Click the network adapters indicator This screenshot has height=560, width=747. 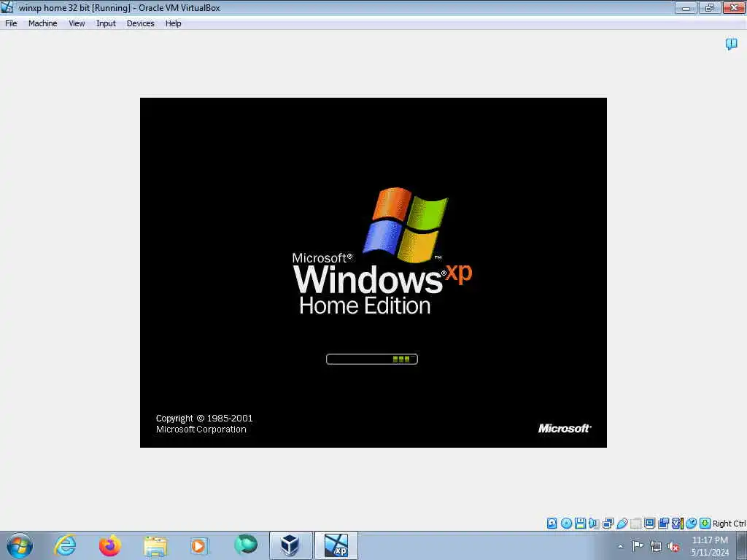(x=608, y=524)
